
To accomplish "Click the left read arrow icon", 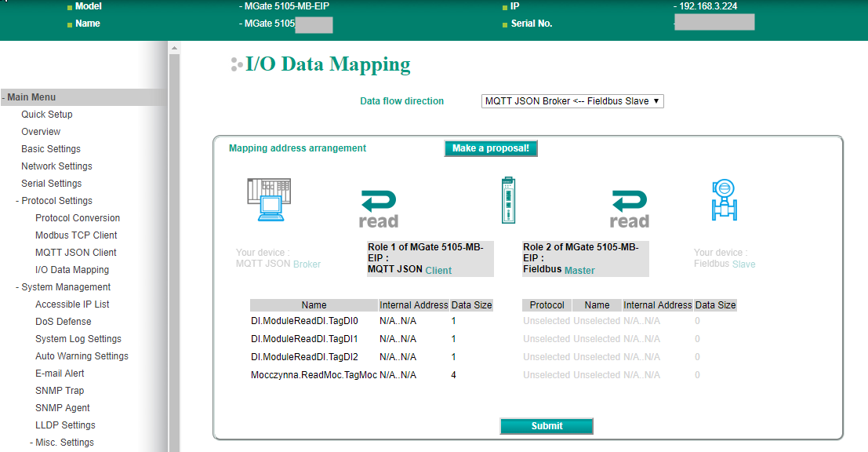I will click(x=379, y=209).
